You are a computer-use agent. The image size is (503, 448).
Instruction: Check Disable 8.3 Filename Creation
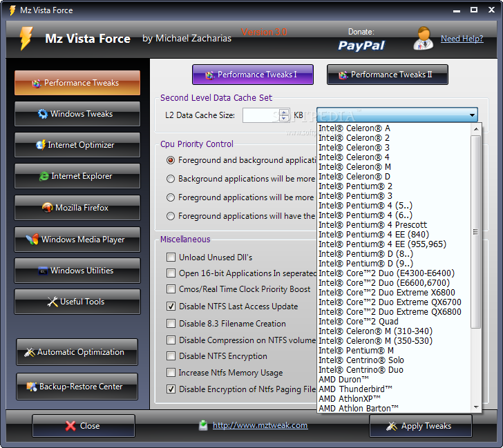click(171, 323)
